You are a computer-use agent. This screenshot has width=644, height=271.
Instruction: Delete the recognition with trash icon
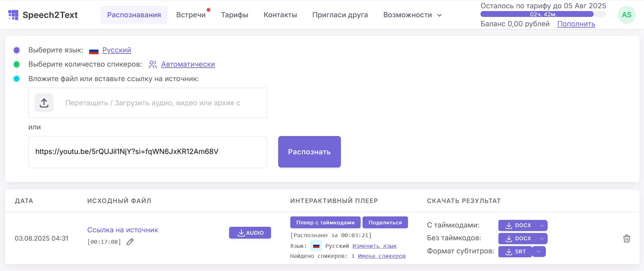(626, 239)
